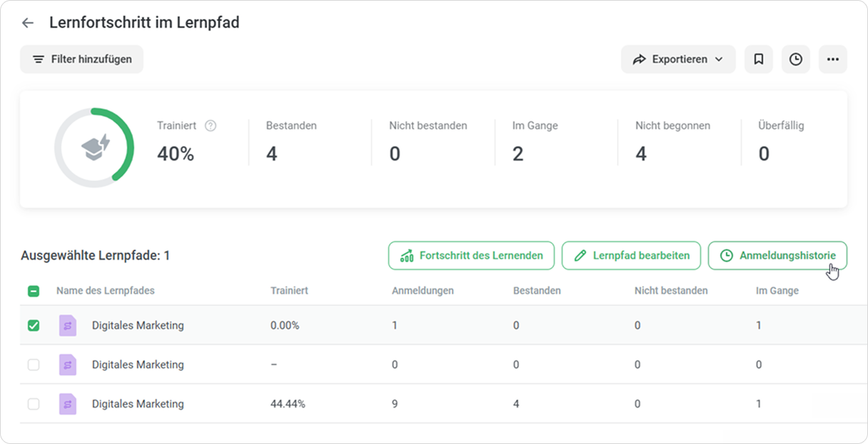This screenshot has height=444, width=868.
Task: Click the learning path icon in 0.00% row
Action: tap(68, 326)
